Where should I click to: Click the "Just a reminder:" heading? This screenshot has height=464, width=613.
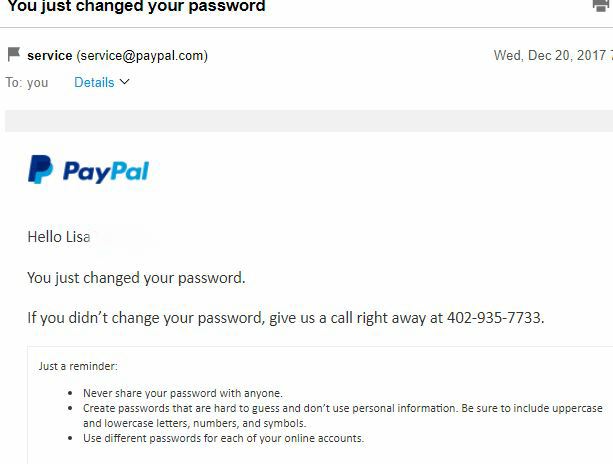coord(78,366)
